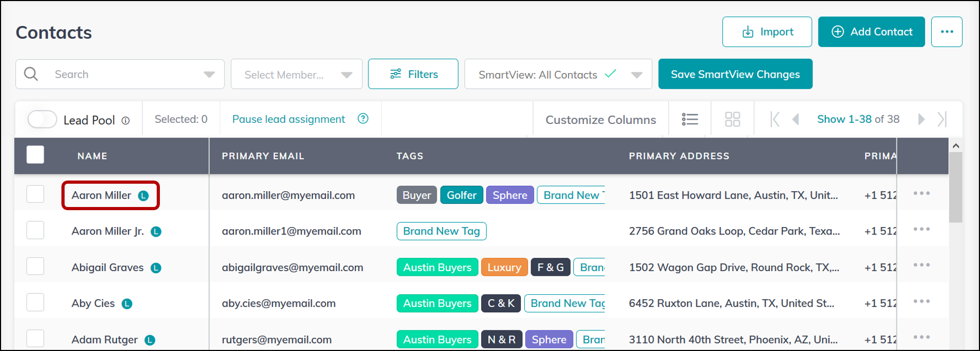The image size is (980, 351).
Task: Open row actions menu for Aaron Miller Jr.
Action: tap(922, 229)
